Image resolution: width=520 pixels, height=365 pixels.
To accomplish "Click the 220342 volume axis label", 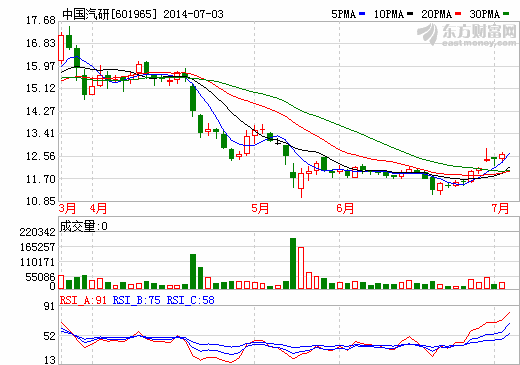I will (x=38, y=232).
